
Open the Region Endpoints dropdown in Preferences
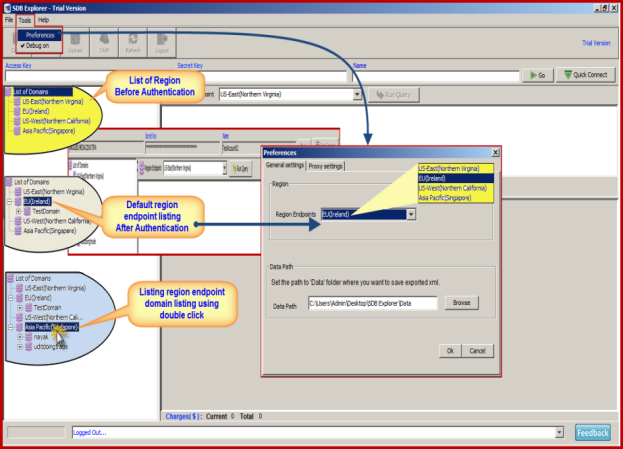pyautogui.click(x=411, y=215)
